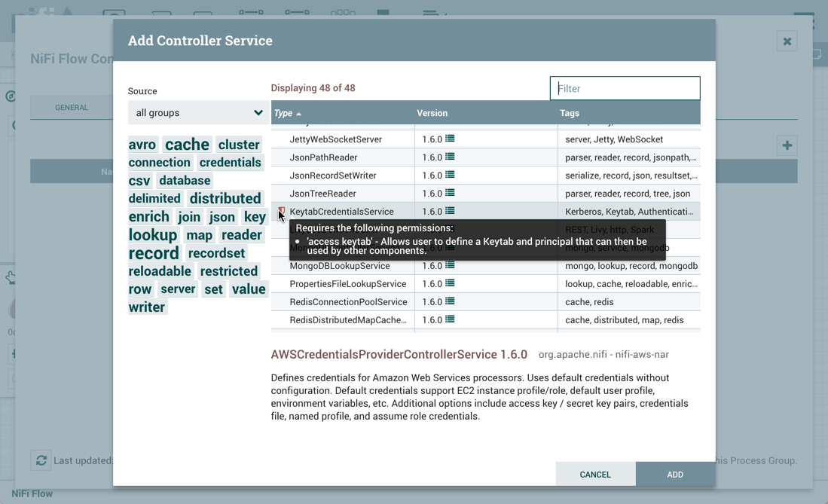Click version list icon for JsonPathReader
This screenshot has height=504, width=828.
(x=450, y=157)
